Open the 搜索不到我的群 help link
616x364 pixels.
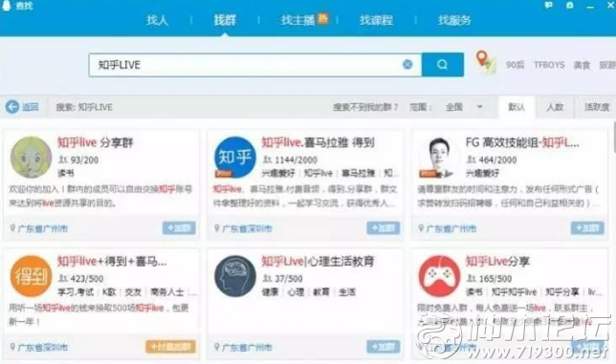click(365, 107)
